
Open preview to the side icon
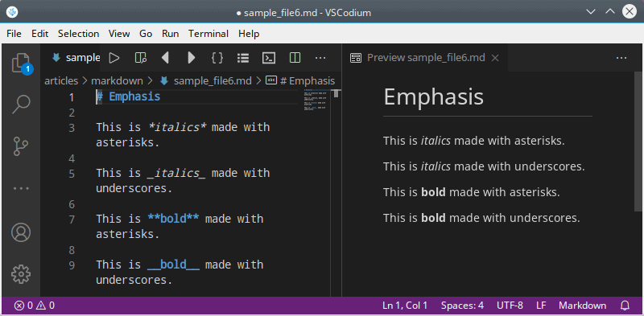pyautogui.click(x=140, y=58)
